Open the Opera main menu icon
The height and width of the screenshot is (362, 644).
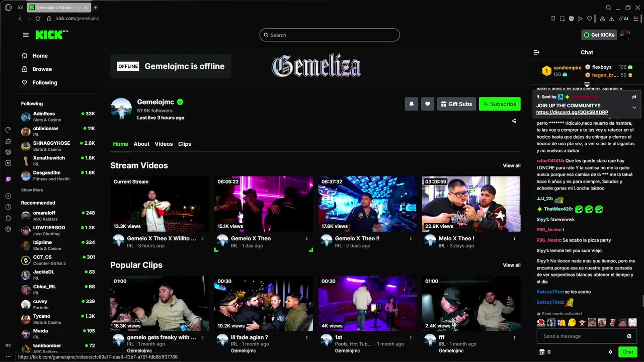[x=8, y=8]
